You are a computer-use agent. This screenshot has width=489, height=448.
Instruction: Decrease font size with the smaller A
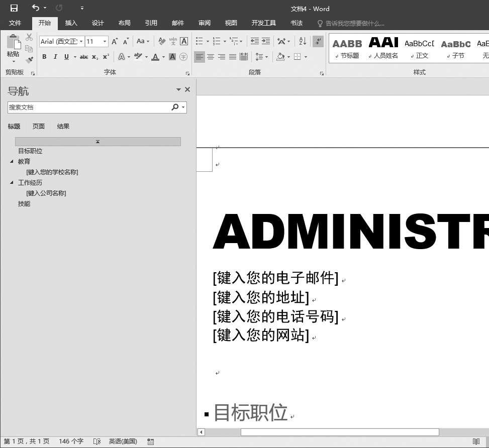tap(126, 42)
